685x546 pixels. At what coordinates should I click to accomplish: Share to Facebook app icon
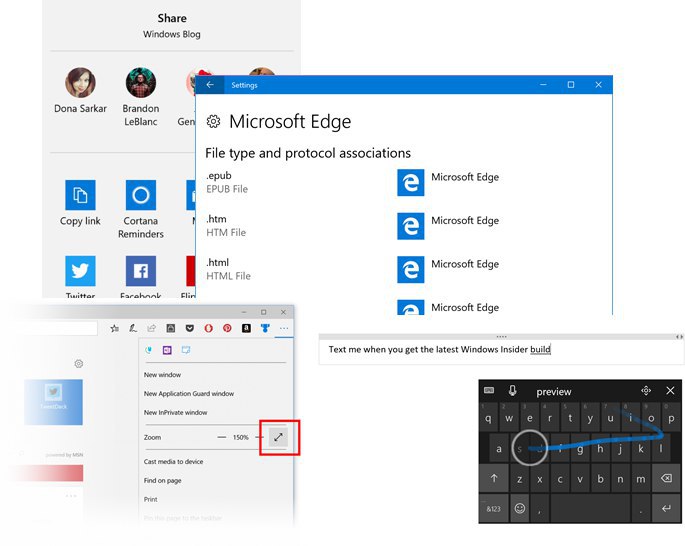click(141, 271)
